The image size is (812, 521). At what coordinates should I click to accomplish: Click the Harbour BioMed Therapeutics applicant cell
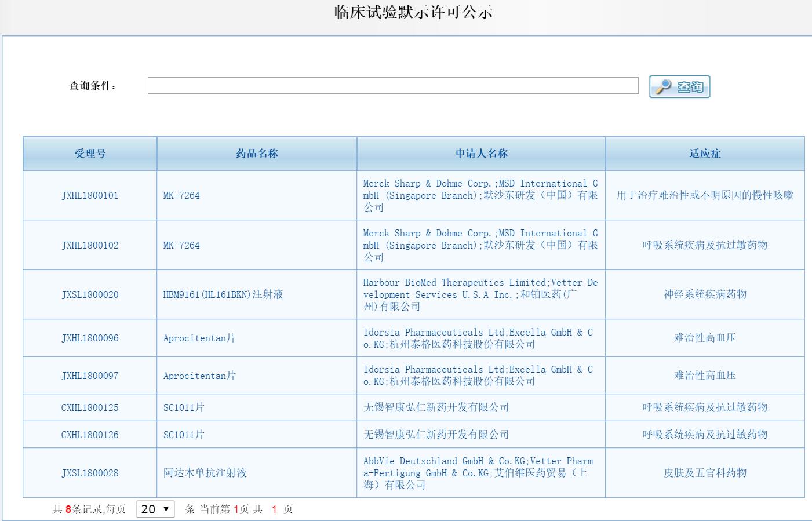[x=480, y=295]
